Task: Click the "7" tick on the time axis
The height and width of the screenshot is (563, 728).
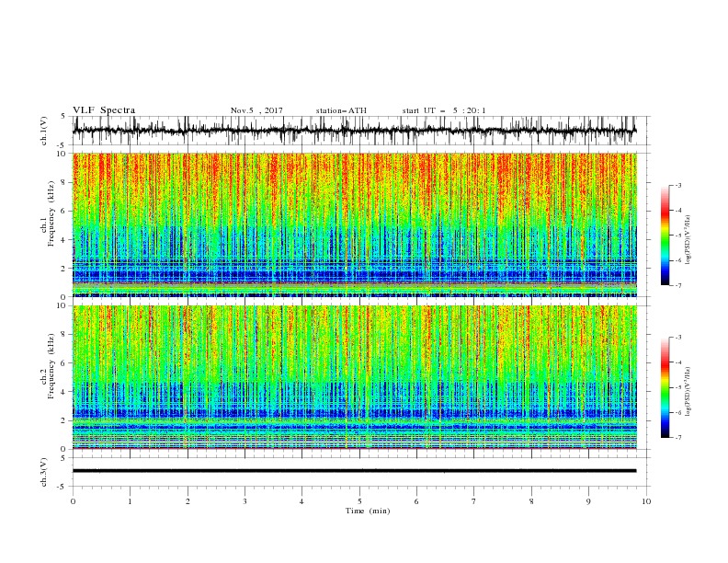Action: [474, 501]
